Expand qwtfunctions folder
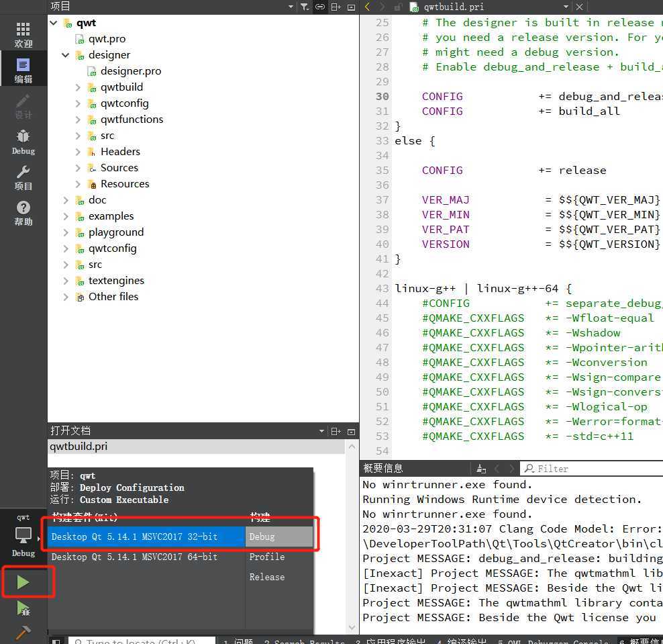The height and width of the screenshot is (644, 663). (x=78, y=120)
